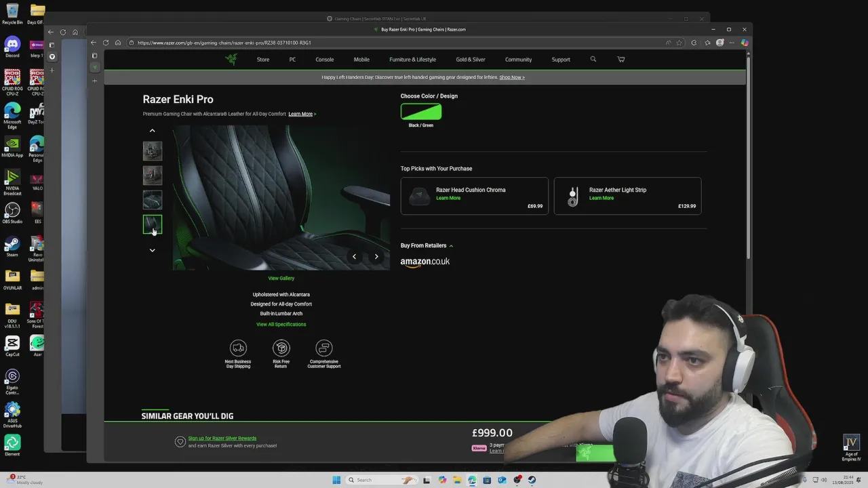Show the previous chair gallery image
The image size is (868, 488).
(x=354, y=256)
